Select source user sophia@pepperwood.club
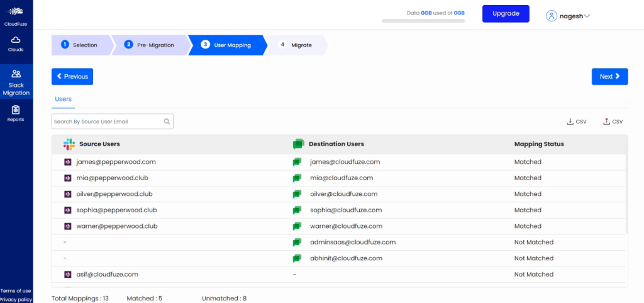Image resolution: width=644 pixels, height=303 pixels. pyautogui.click(x=116, y=210)
